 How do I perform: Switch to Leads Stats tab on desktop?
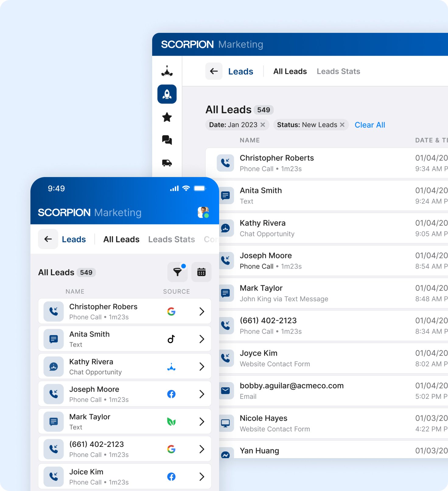click(x=338, y=71)
